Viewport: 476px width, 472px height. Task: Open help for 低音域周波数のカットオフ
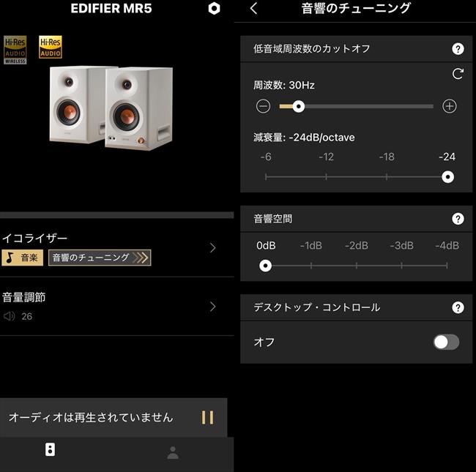pyautogui.click(x=458, y=48)
